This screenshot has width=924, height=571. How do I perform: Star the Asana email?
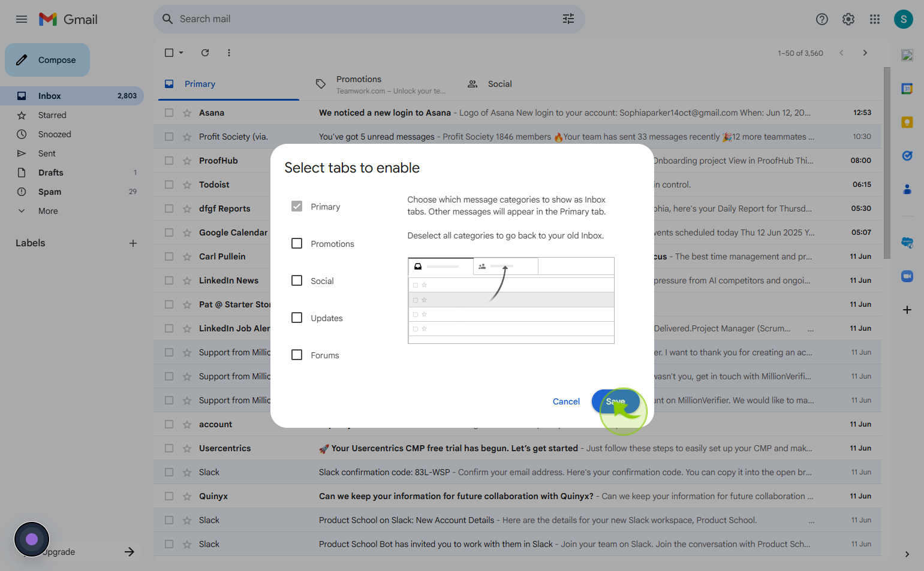pos(187,113)
